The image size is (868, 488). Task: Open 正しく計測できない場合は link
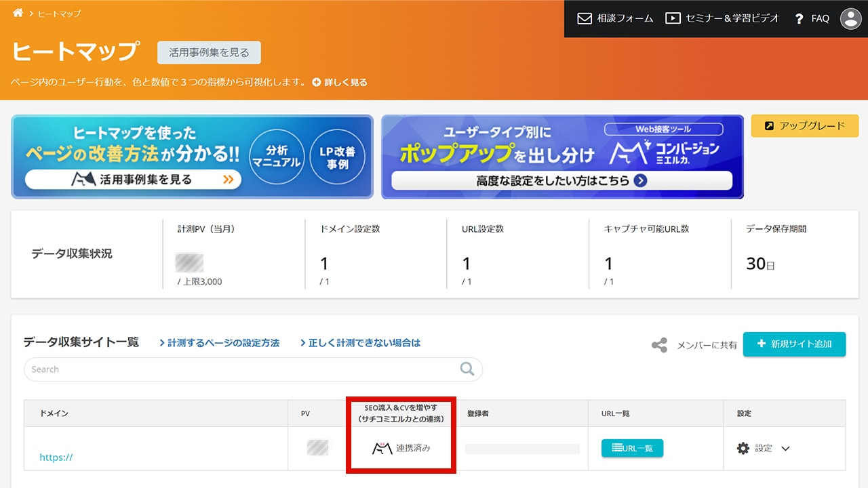360,343
